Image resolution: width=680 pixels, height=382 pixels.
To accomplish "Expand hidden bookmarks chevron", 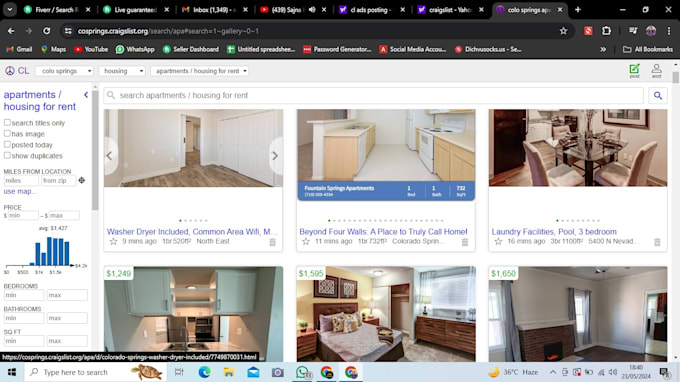I will pyautogui.click(x=603, y=49).
